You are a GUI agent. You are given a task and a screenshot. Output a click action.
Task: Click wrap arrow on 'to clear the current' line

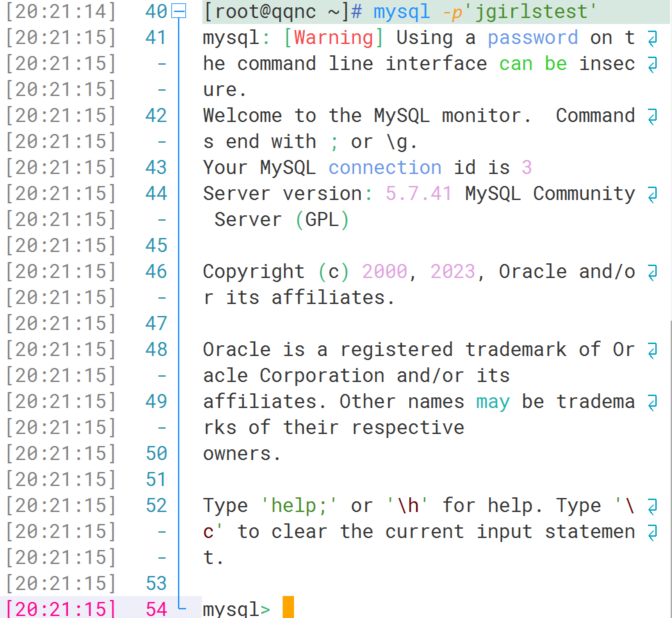[652, 533]
